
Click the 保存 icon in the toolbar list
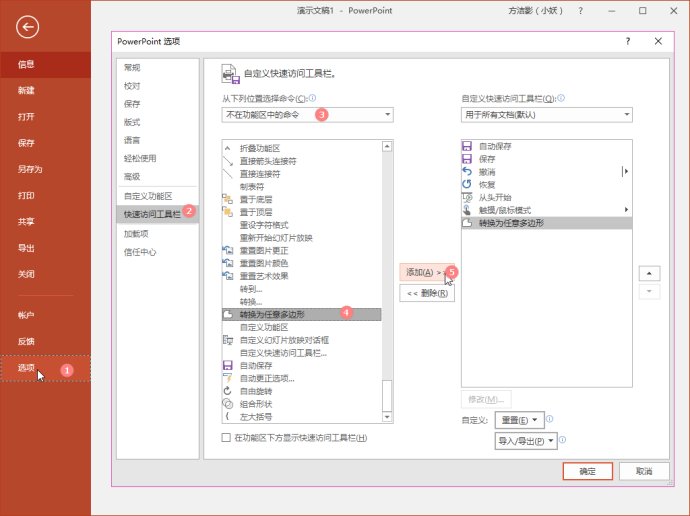point(467,159)
